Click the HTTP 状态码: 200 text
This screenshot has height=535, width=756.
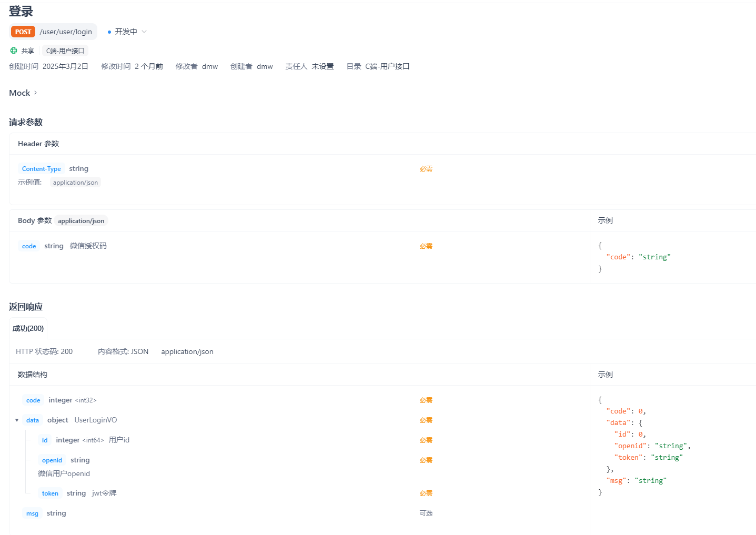44,351
